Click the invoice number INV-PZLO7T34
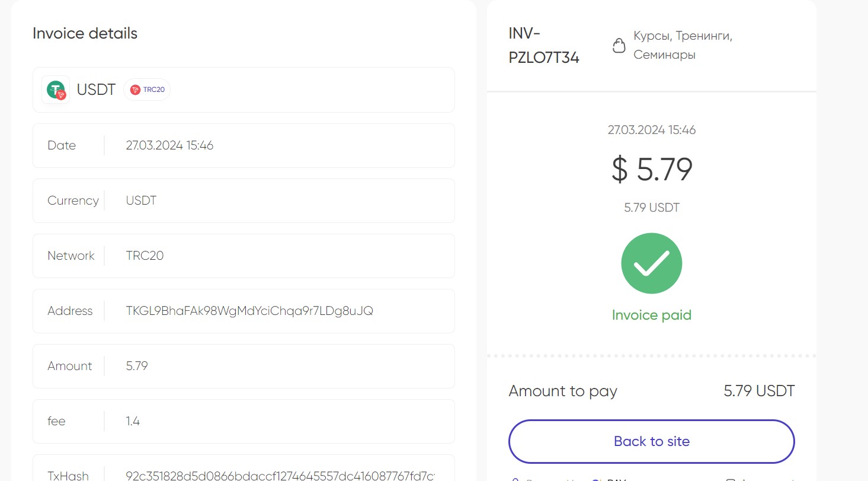Screen dimensions: 868x481 click(x=544, y=46)
